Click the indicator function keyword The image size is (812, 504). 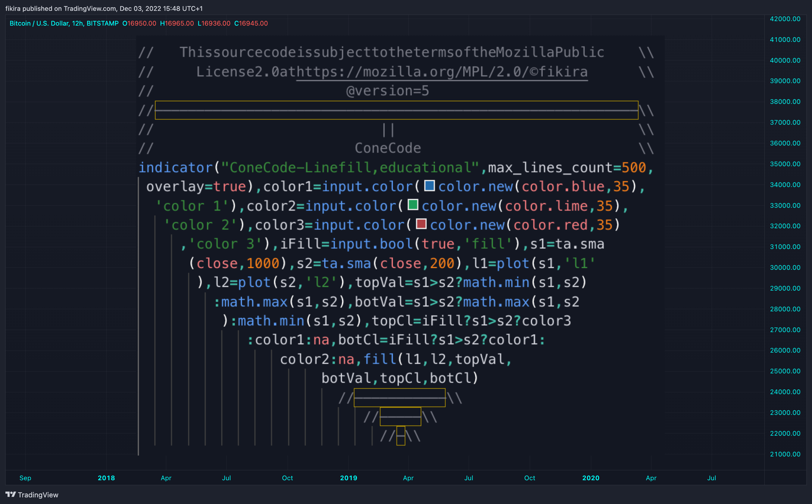(x=175, y=167)
